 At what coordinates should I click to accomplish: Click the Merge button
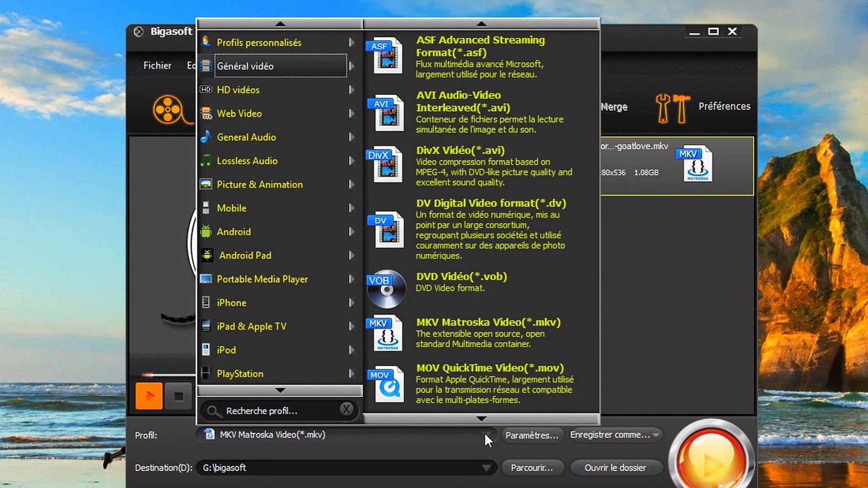pyautogui.click(x=614, y=107)
